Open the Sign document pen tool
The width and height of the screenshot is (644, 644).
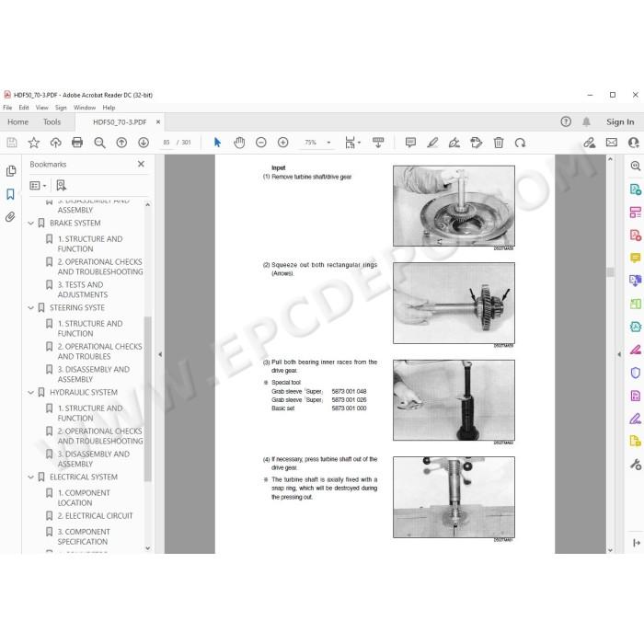tap(454, 143)
